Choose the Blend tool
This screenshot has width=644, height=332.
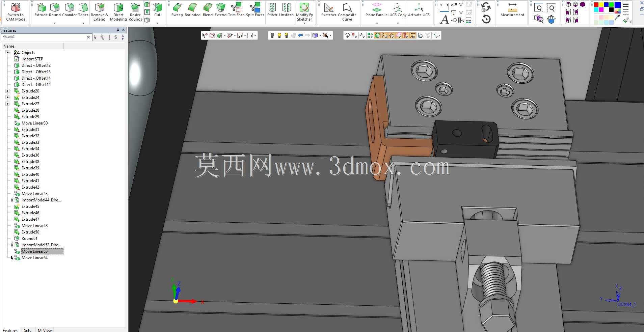(x=208, y=10)
